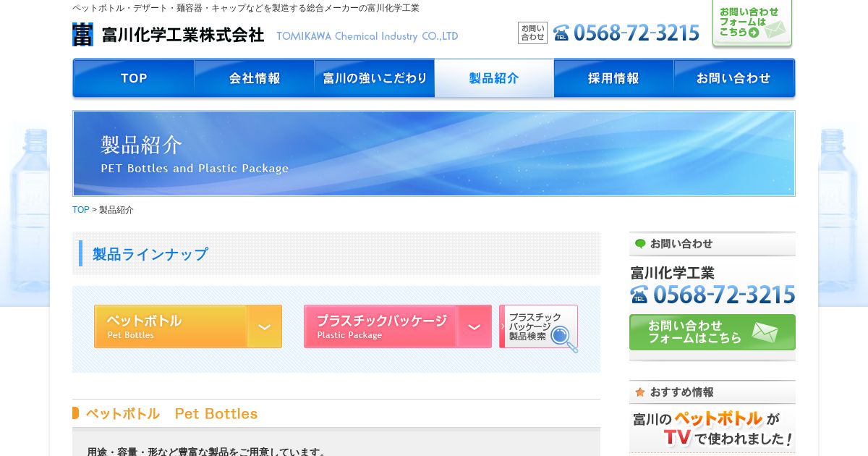Go to the TOP navigation tab
The width and height of the screenshot is (868, 456).
(x=134, y=78)
